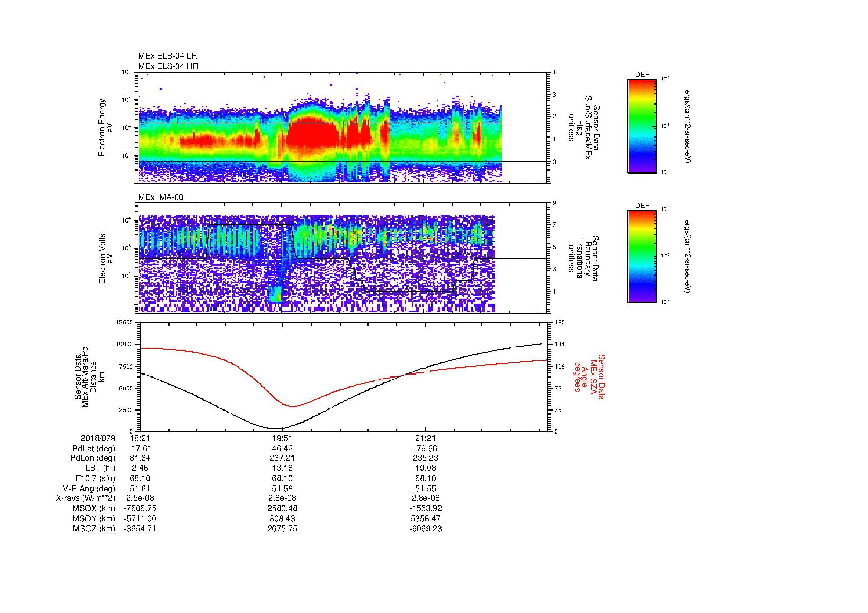
Task: Click the LST value '2.46'
Action: 140,468
